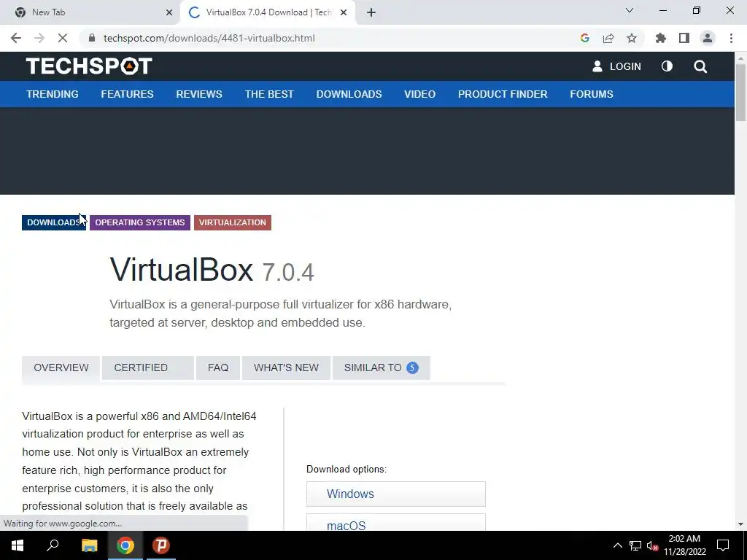The width and height of the screenshot is (747, 560).
Task: Click the Chrome taskbar icon
Action: tap(125, 545)
